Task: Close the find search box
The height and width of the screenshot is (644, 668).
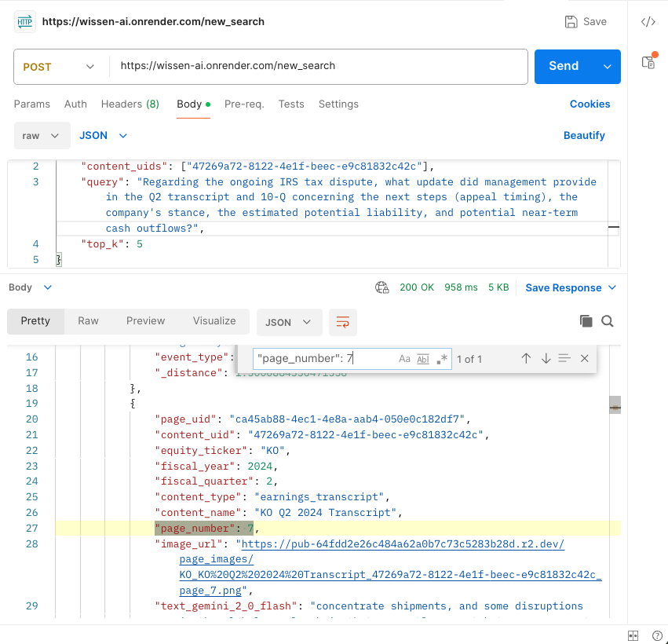Action: (585, 359)
